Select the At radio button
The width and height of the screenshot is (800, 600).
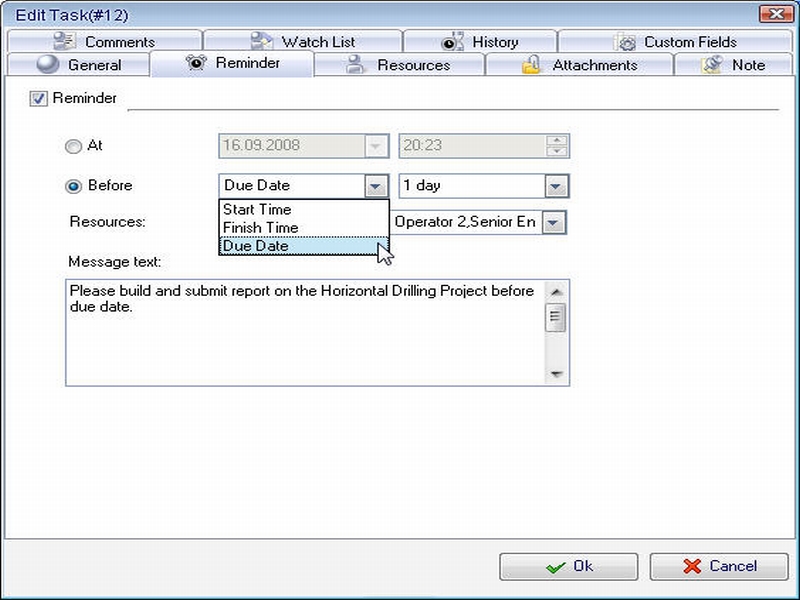tap(73, 146)
